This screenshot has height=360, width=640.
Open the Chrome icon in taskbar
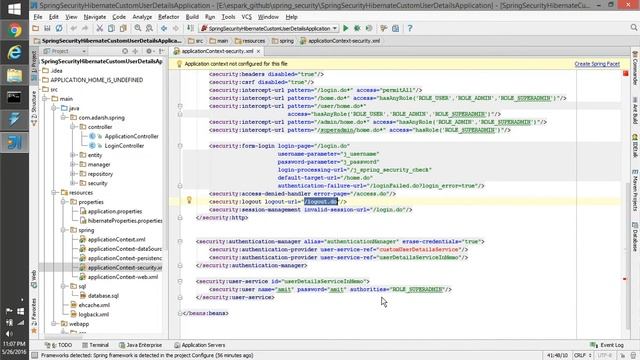pyautogui.click(x=14, y=31)
